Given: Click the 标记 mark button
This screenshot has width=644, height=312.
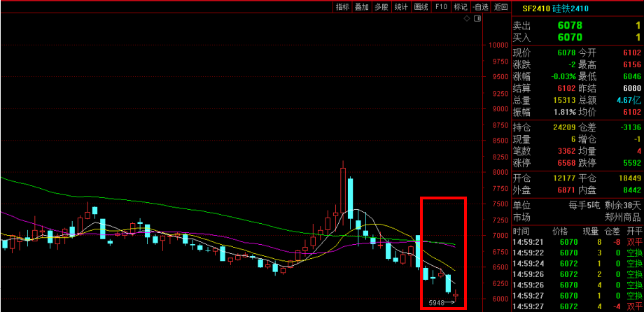Looking at the screenshot, I should (x=460, y=7).
